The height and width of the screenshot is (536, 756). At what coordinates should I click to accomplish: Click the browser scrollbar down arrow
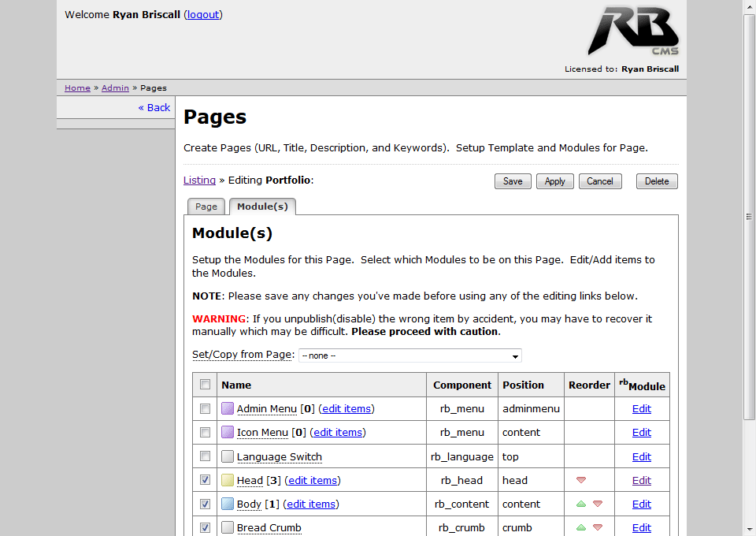click(749, 529)
